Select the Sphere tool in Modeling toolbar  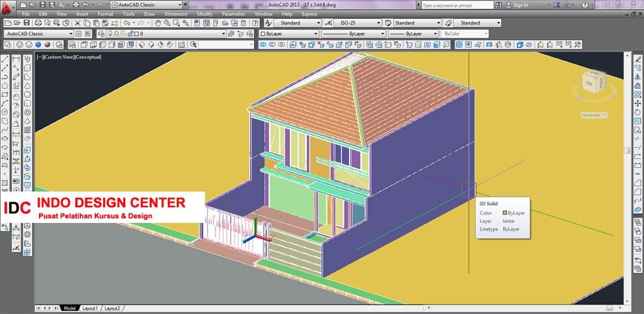(x=28, y=95)
